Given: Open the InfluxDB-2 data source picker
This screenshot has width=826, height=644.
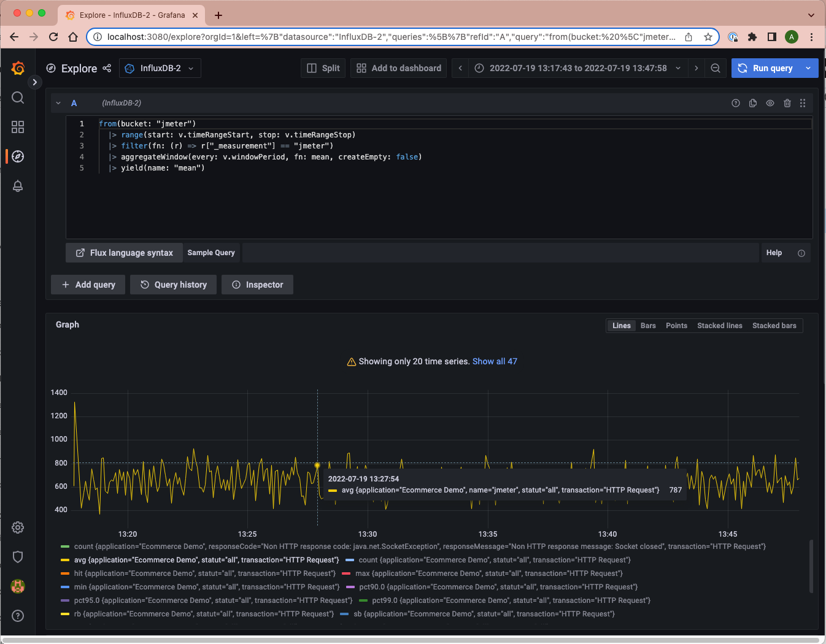Looking at the screenshot, I should coord(160,68).
